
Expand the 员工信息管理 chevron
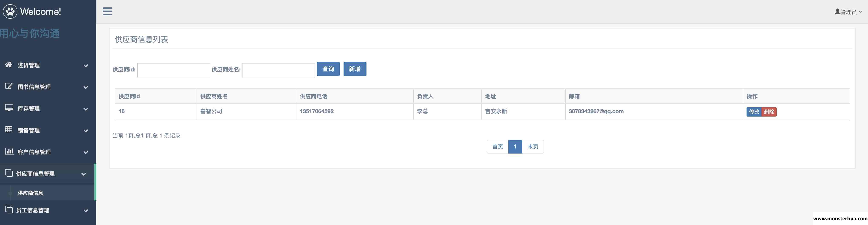coord(86,211)
